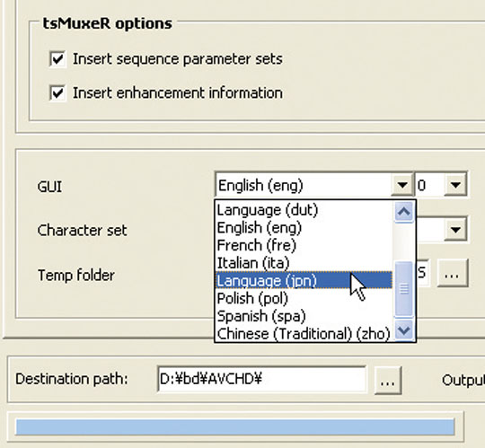The width and height of the screenshot is (485, 448).
Task: Select Italian (ita) option
Action: pos(304,263)
